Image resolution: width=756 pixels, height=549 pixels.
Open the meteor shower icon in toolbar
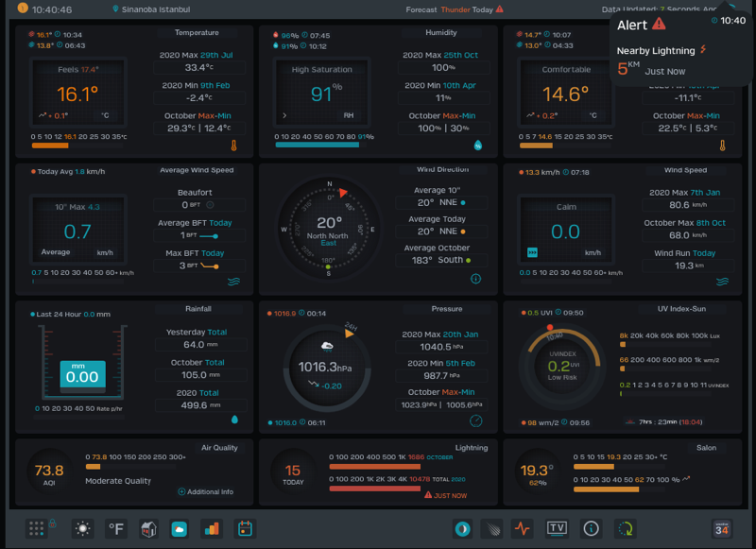point(492,529)
